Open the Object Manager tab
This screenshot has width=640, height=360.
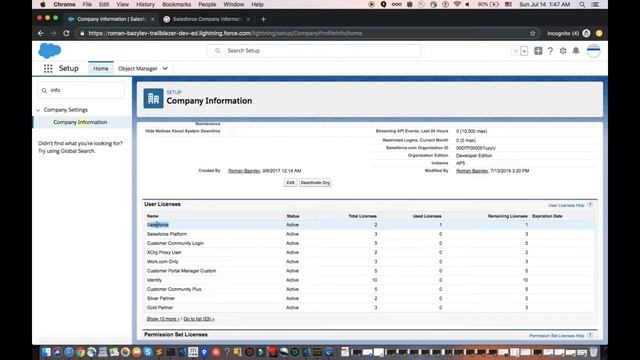click(x=138, y=69)
